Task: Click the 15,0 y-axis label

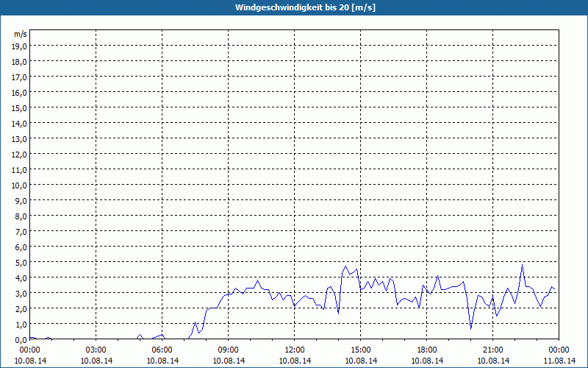Action: pyautogui.click(x=19, y=107)
